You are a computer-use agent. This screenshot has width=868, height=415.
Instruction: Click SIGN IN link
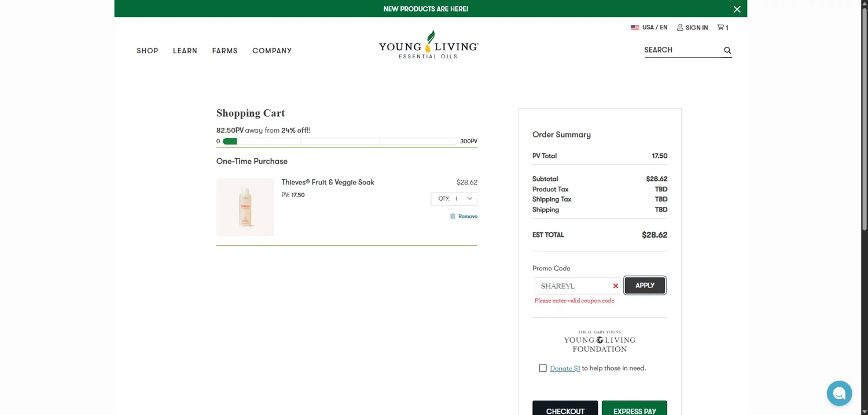point(693,27)
